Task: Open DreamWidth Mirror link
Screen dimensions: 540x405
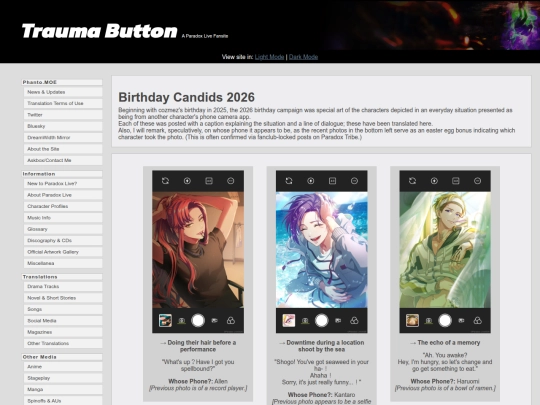Action: pyautogui.click(x=63, y=137)
